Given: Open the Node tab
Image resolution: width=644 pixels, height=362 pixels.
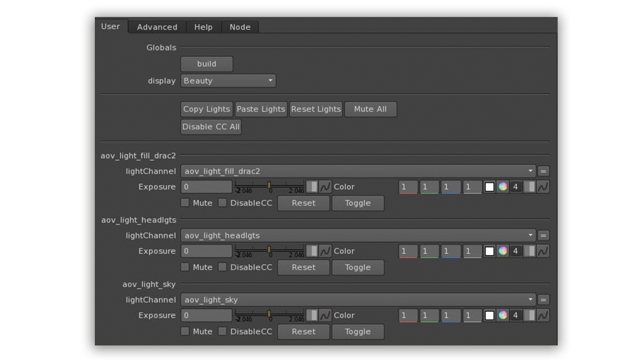Looking at the screenshot, I should click(x=240, y=27).
